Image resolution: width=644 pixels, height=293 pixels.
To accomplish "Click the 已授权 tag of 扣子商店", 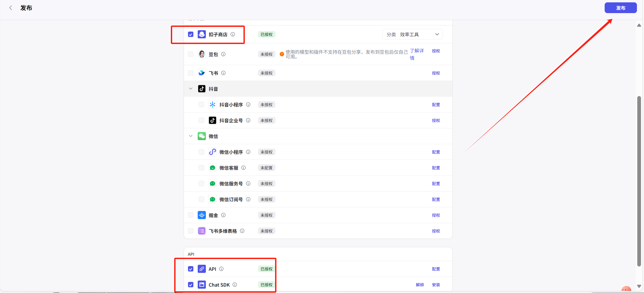I will click(x=267, y=34).
